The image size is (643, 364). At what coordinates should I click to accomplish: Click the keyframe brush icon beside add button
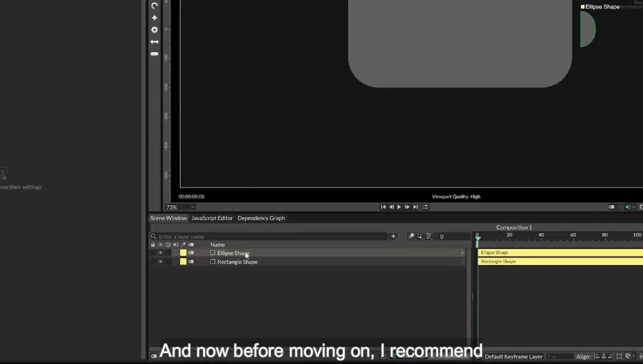(x=411, y=237)
